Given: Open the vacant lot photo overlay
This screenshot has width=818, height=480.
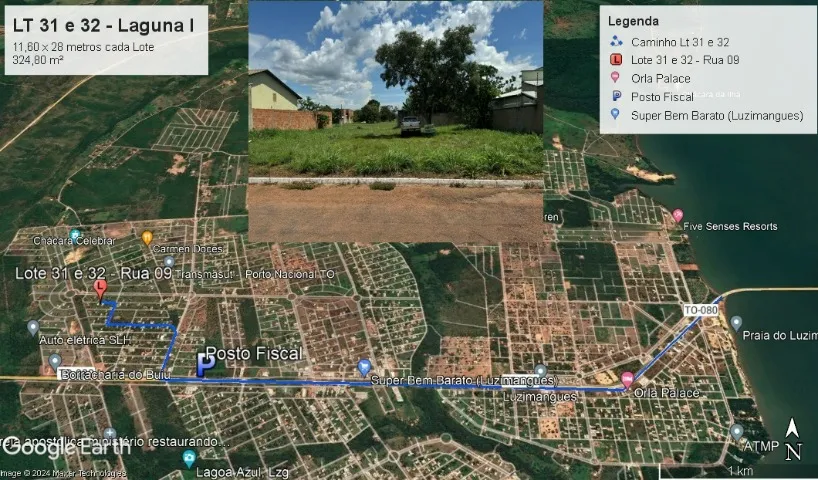Looking at the screenshot, I should (x=395, y=120).
